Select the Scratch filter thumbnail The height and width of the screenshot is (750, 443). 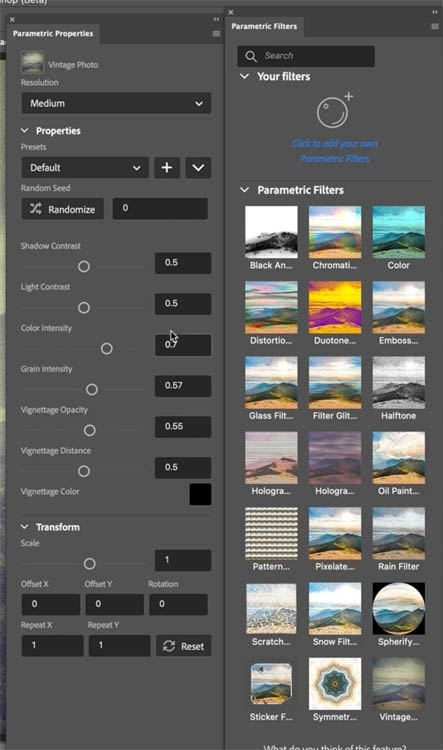pyautogui.click(x=271, y=608)
